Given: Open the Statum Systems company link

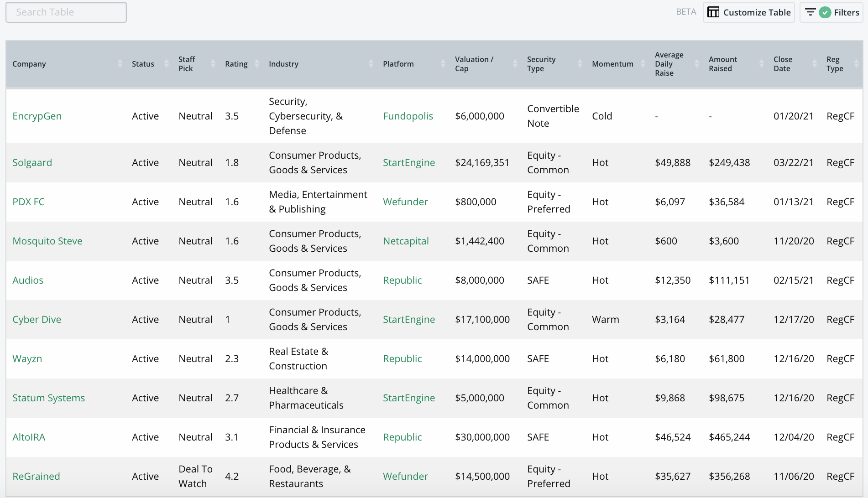Looking at the screenshot, I should tap(48, 398).
